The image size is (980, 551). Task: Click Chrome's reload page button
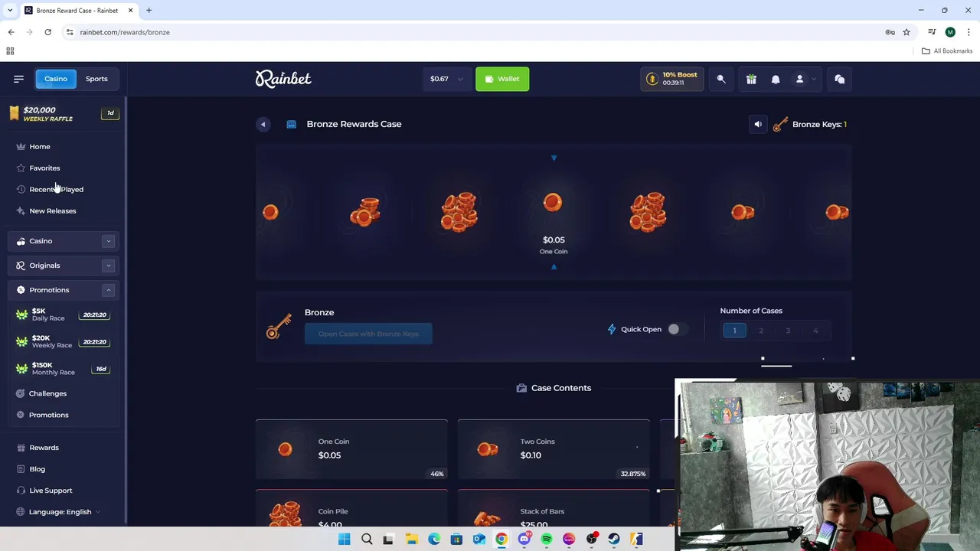click(47, 32)
